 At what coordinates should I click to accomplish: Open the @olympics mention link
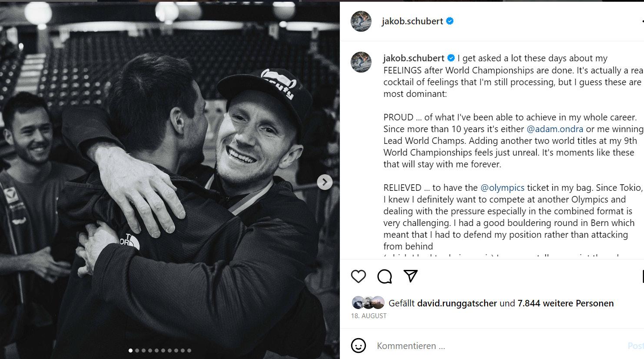pyautogui.click(x=502, y=188)
